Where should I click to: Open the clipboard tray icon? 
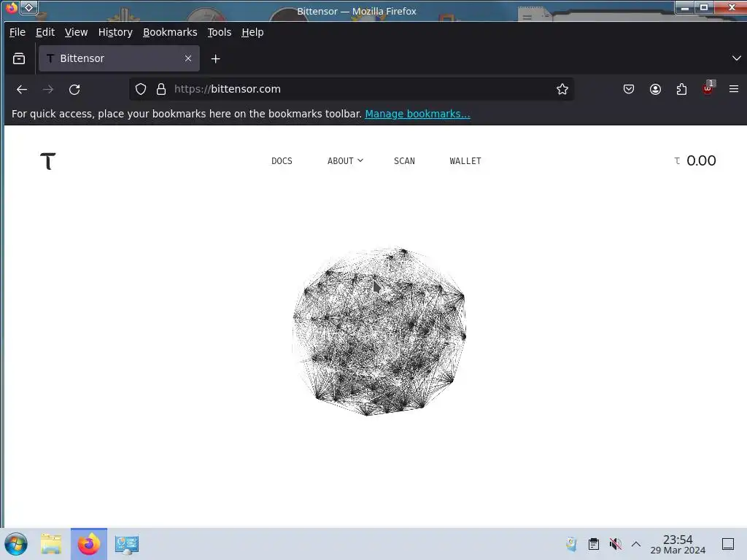(x=594, y=544)
